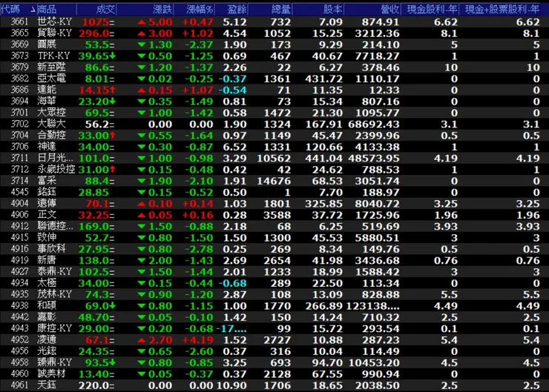Select the 合勤控 stock name
The image size is (549, 392).
click(51, 135)
